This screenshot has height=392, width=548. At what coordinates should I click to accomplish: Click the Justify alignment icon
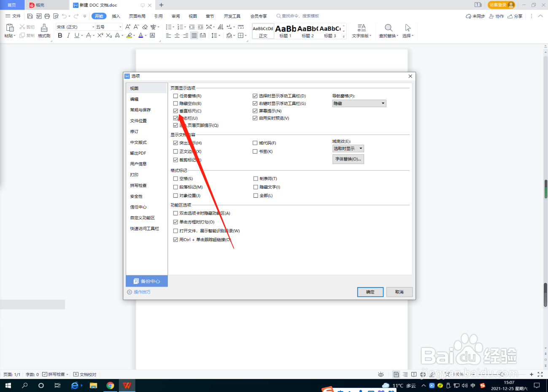[194, 35]
